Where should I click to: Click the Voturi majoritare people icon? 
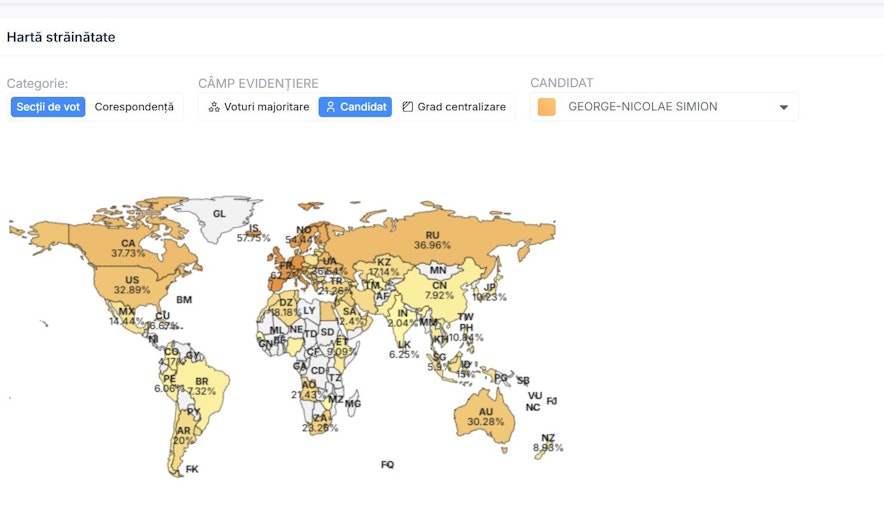214,107
